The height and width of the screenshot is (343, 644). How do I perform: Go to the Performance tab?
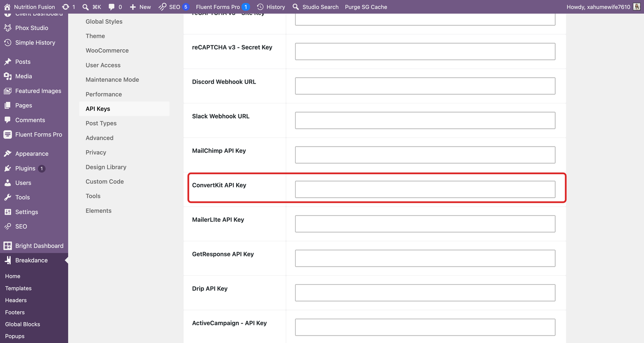(104, 94)
